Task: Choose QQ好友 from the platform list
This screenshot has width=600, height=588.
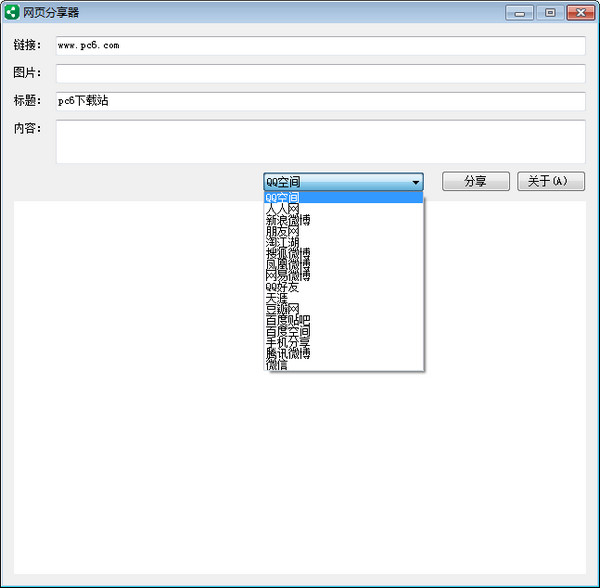Action: [x=344, y=286]
